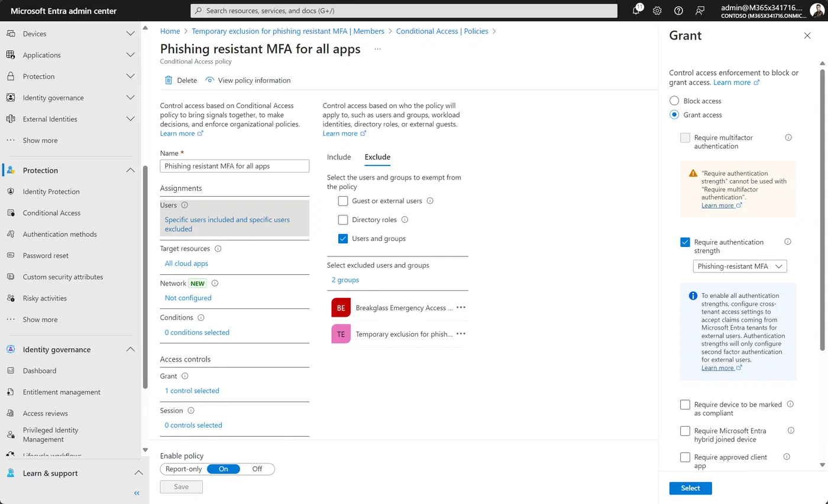Open the settings gear icon
This screenshot has height=504, width=828.
point(657,11)
